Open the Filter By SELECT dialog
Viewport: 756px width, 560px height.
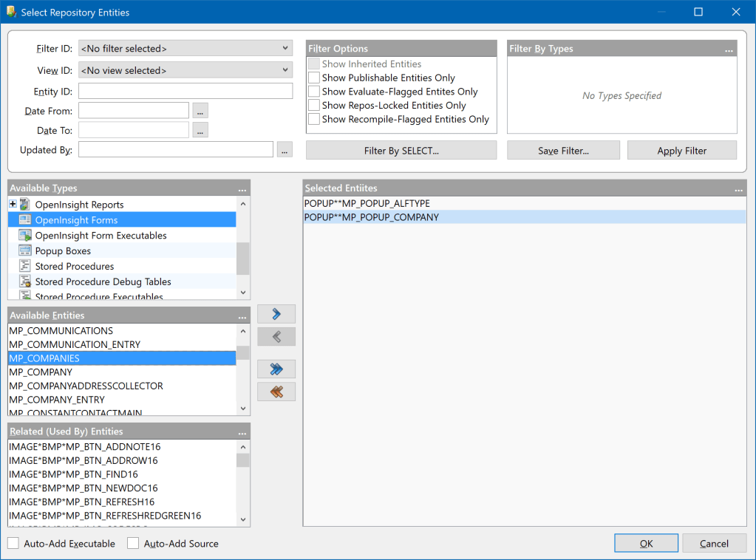[x=401, y=150]
